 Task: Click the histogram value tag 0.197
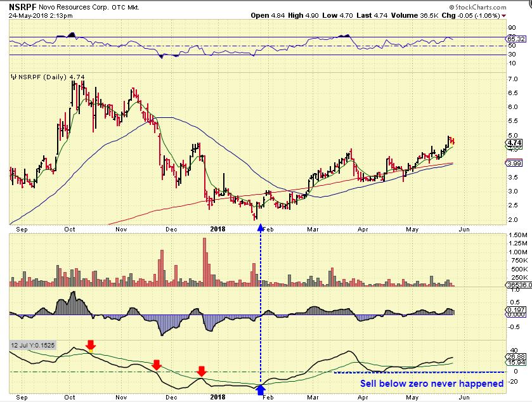pos(516,309)
